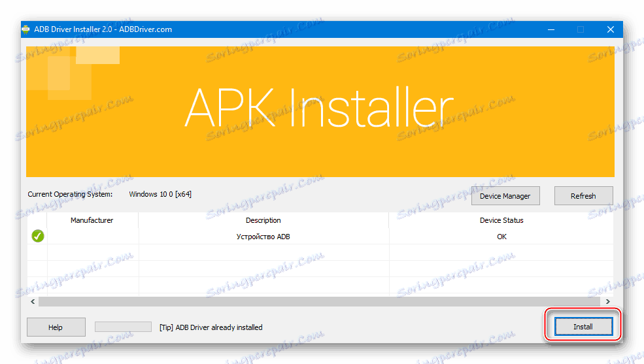Click the APK Installer banner
This screenshot has width=644, height=364.
click(x=320, y=112)
